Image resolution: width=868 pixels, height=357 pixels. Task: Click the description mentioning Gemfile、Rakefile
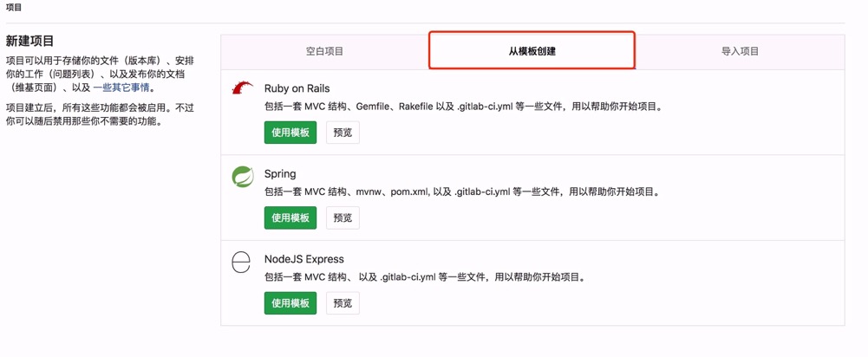463,107
